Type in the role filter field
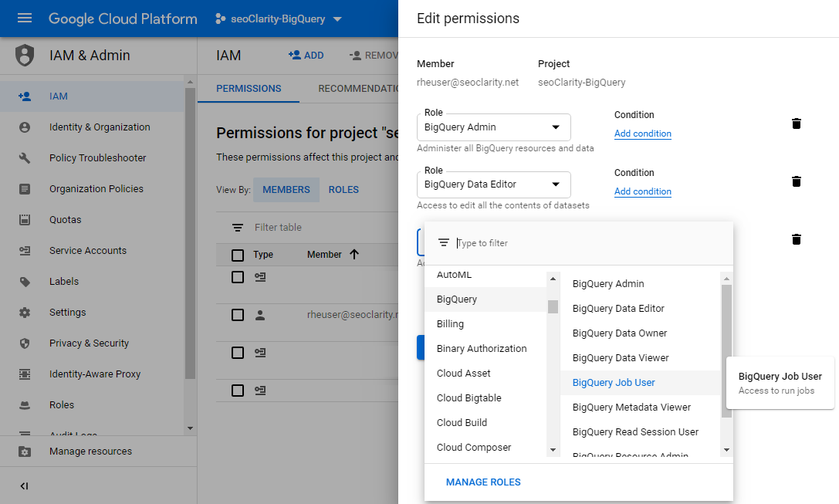Image resolution: width=839 pixels, height=504 pixels. 587,243
